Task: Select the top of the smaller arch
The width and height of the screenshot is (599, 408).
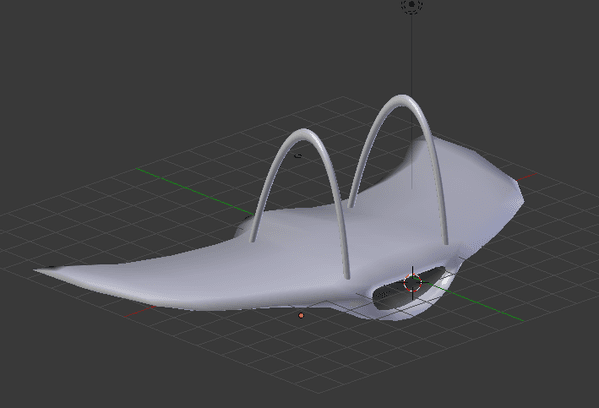Action: 304,132
